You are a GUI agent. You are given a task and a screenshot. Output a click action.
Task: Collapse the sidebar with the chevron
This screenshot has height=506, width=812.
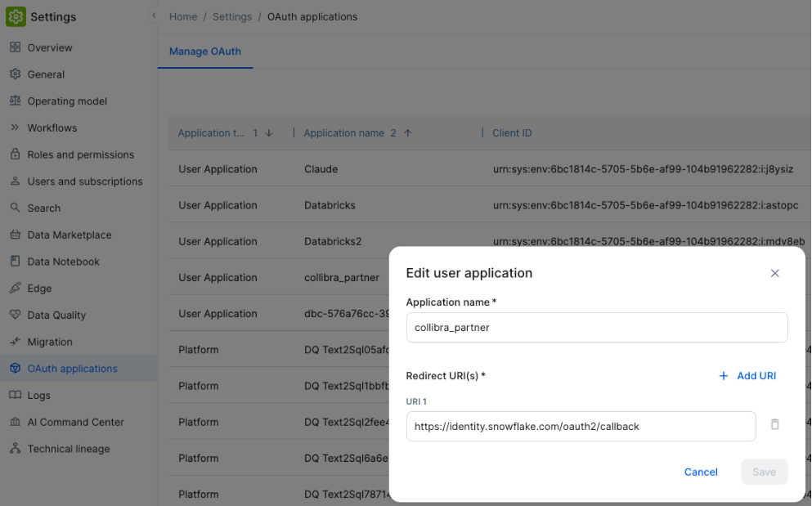tap(154, 16)
